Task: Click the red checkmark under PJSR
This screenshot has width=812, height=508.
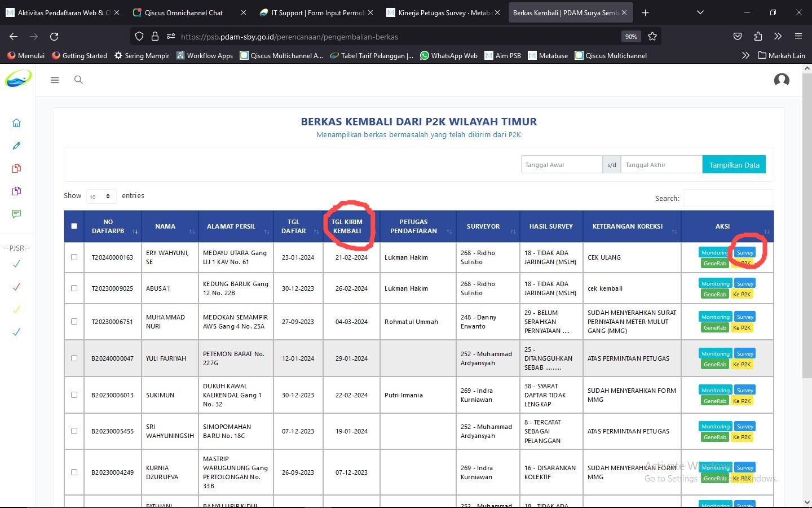Action: tap(16, 287)
